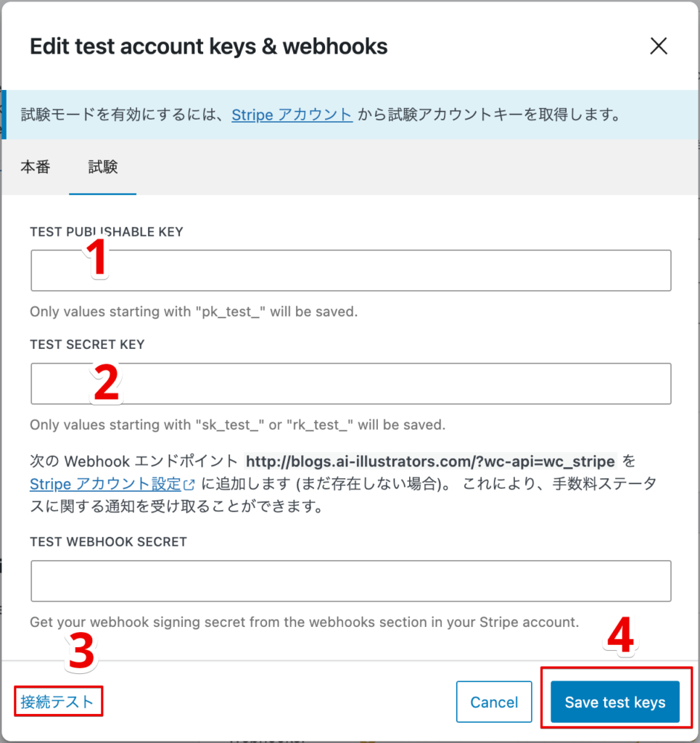The width and height of the screenshot is (700, 743).
Task: Switch to the 本番 tab
Action: click(36, 167)
